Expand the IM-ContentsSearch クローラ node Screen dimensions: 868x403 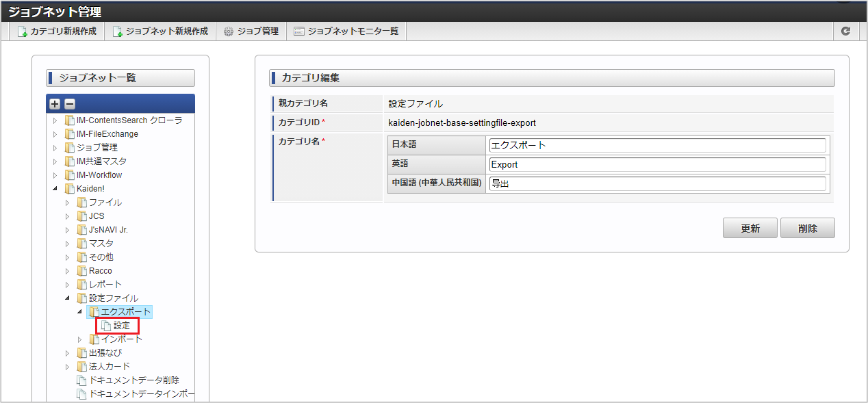pos(55,120)
